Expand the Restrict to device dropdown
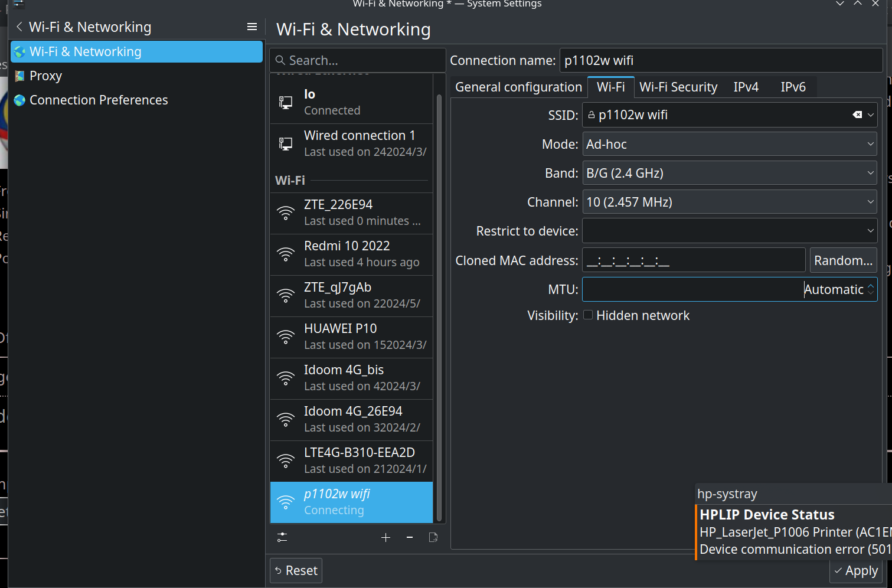Viewport: 892px width, 588px height. 730,231
